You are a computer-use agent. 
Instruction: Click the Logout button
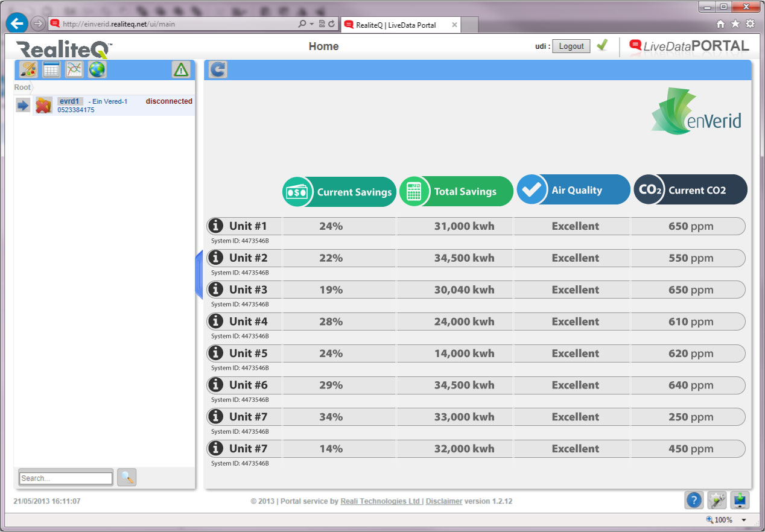click(x=571, y=46)
